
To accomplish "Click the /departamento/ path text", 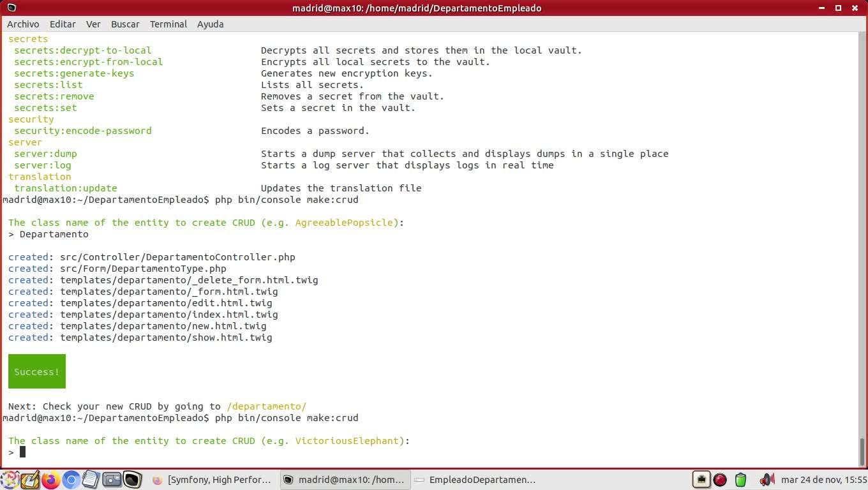I will [x=267, y=406].
